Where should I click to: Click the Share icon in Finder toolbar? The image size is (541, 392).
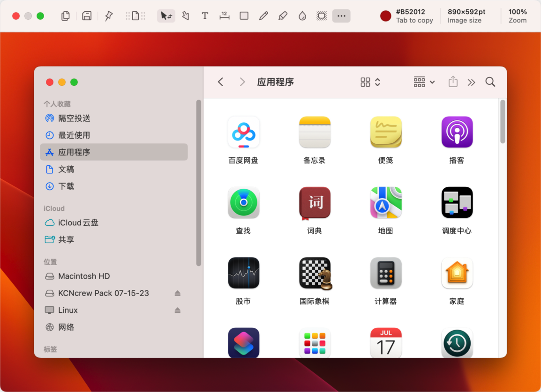tap(453, 81)
